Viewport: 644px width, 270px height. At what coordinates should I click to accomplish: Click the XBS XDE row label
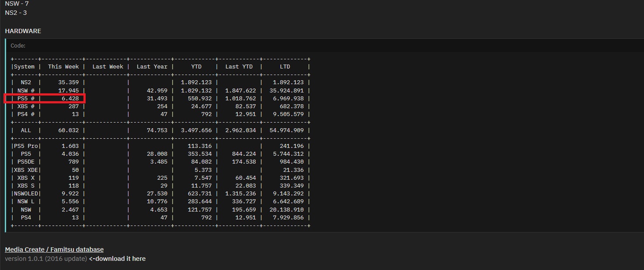[x=26, y=170]
